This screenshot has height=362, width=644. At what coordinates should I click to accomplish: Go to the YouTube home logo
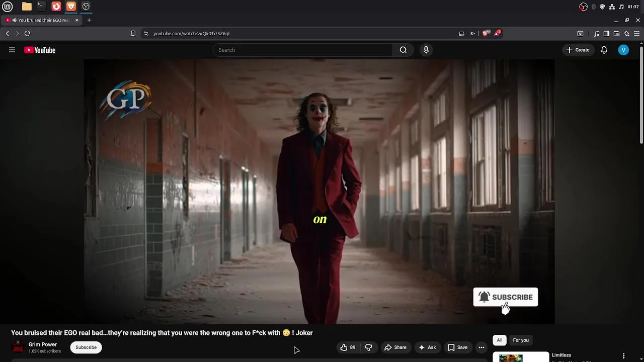tap(40, 50)
